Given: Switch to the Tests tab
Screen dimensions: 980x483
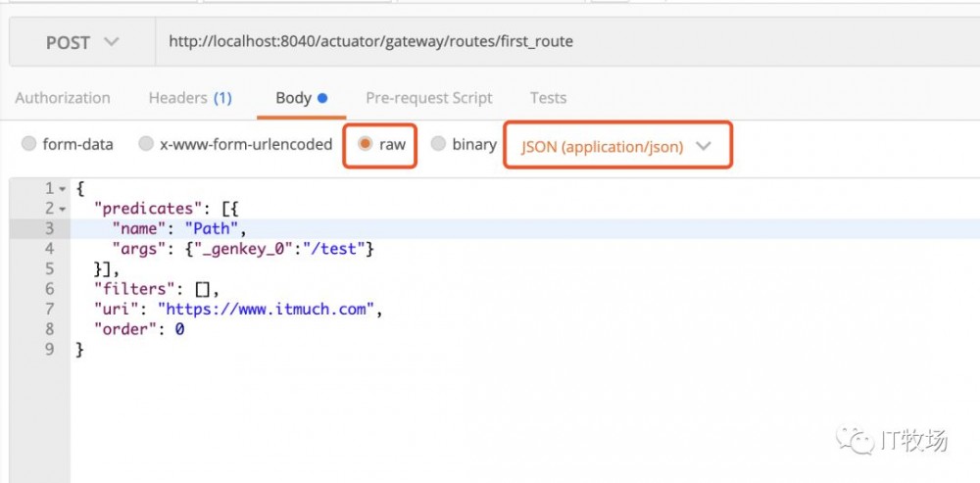Looking at the screenshot, I should coord(548,98).
